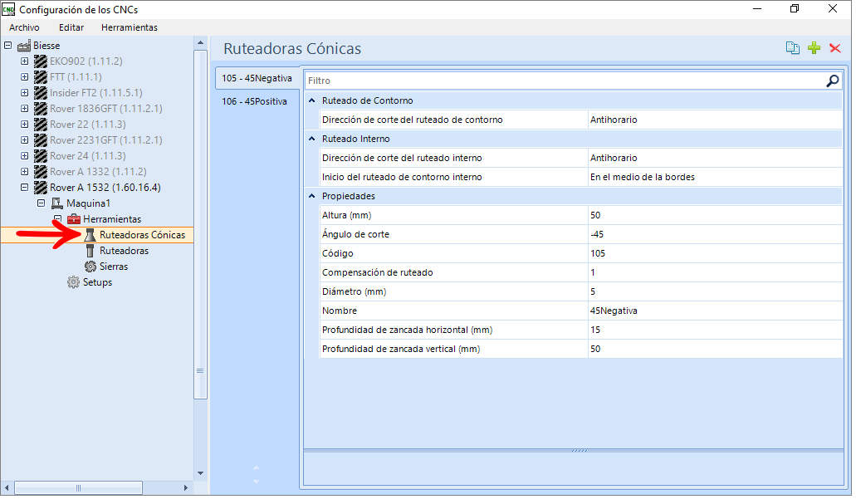The image size is (856, 504).
Task: Click horizontal scrollbar left arrow
Action: click(x=7, y=490)
